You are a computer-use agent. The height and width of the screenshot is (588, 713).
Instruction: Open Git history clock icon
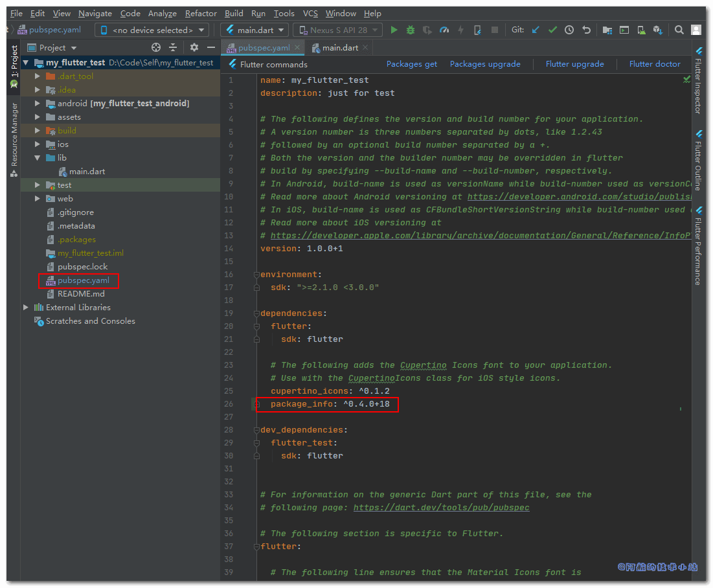pos(569,30)
